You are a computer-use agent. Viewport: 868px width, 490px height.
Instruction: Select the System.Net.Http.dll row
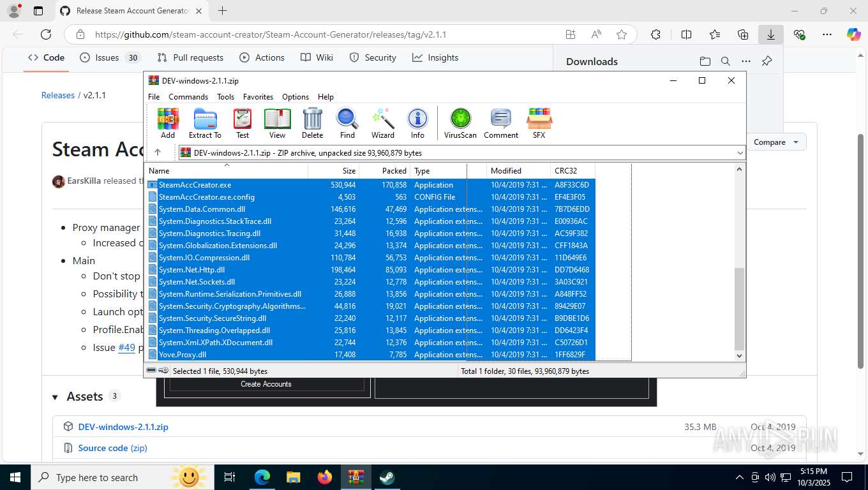click(x=370, y=270)
